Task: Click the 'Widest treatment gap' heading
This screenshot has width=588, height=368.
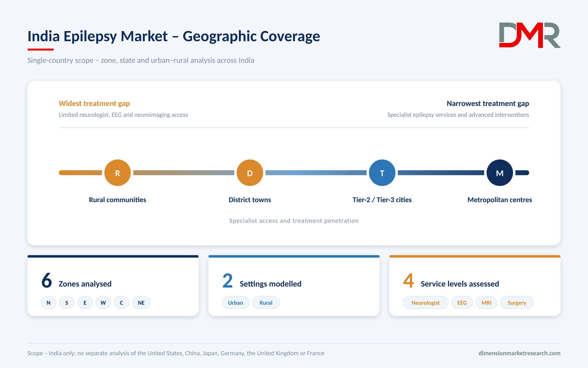Action: tap(94, 104)
